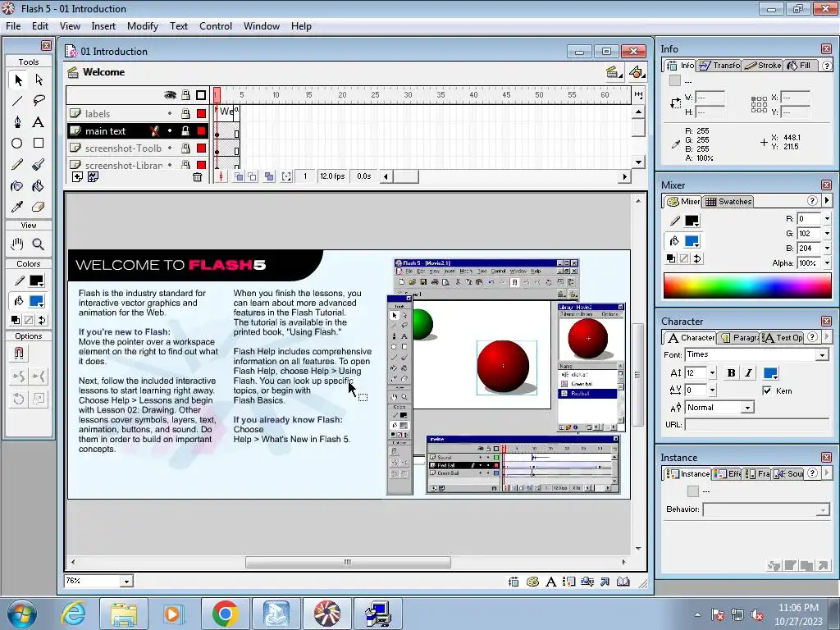
Task: Click Swap Colors button in Tools panel
Action: 42,321
